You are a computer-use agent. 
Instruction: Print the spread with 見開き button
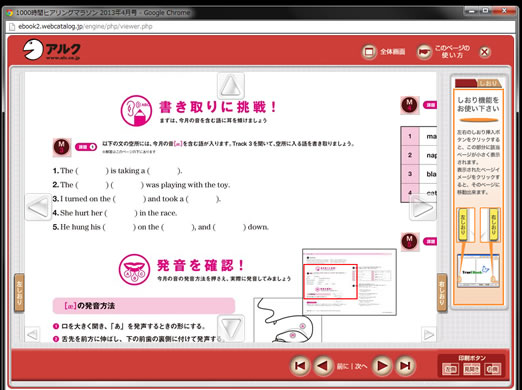[471, 369]
